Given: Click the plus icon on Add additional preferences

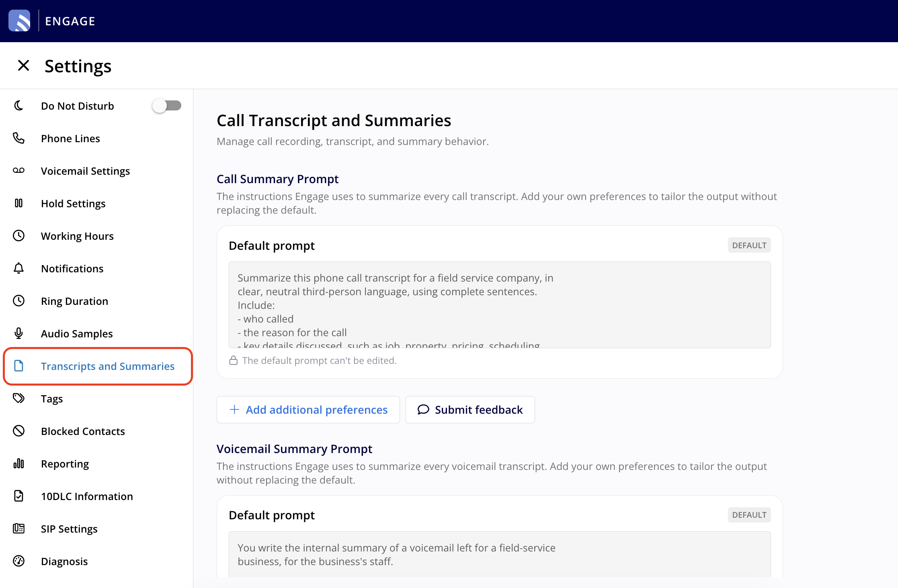Looking at the screenshot, I should click(x=234, y=409).
